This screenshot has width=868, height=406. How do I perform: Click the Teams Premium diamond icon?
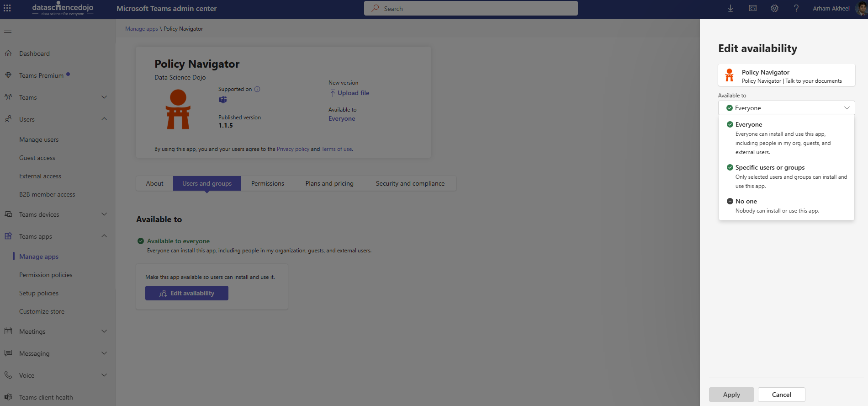click(x=8, y=75)
